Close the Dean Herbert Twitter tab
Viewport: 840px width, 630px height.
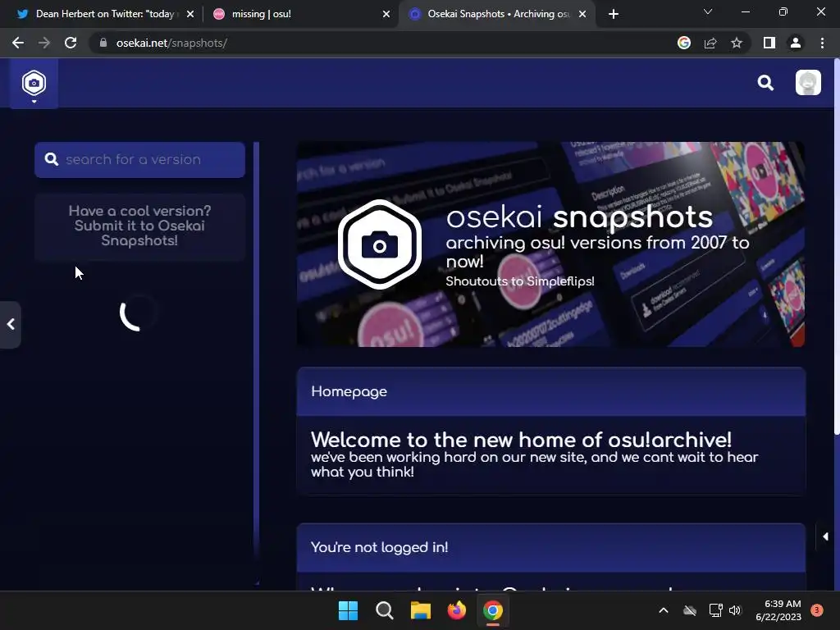coord(190,14)
